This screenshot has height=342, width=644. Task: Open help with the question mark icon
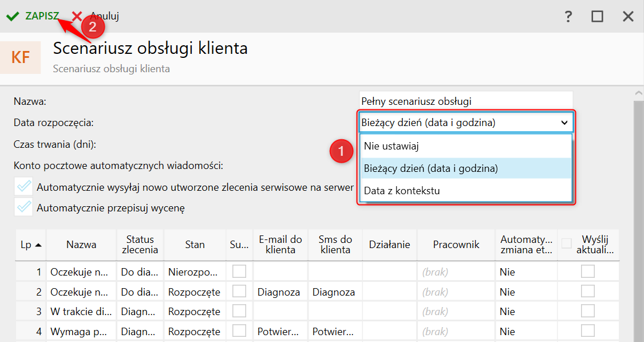point(568,16)
